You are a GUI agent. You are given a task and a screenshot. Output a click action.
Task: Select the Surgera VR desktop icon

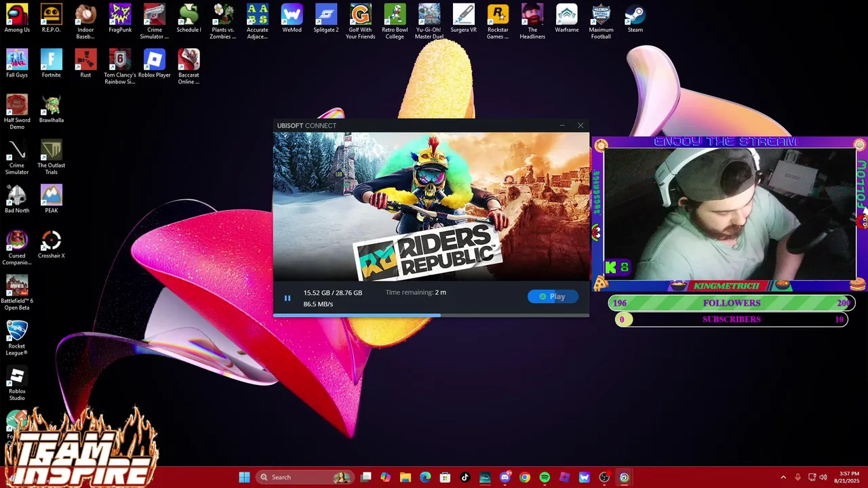coord(464,18)
